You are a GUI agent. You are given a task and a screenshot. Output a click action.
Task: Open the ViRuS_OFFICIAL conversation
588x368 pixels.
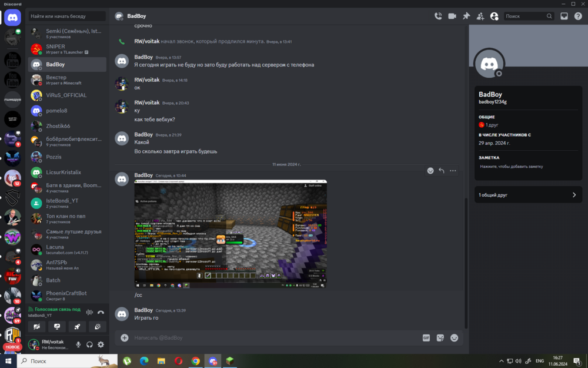pyautogui.click(x=67, y=95)
